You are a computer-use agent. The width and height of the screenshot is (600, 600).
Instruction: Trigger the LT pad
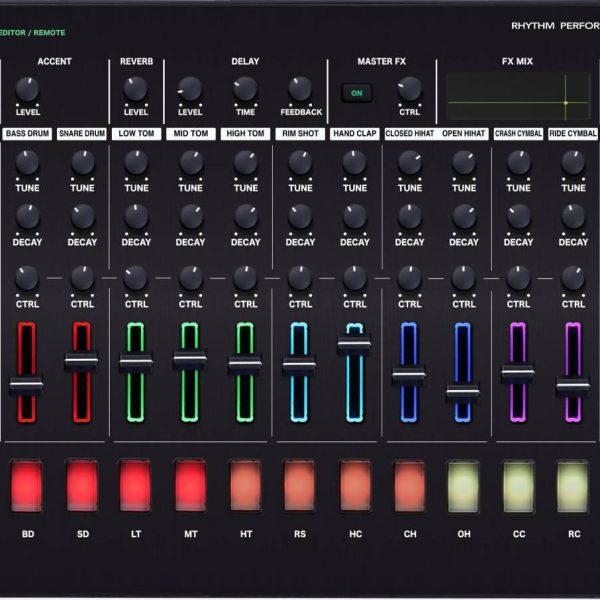point(135,486)
